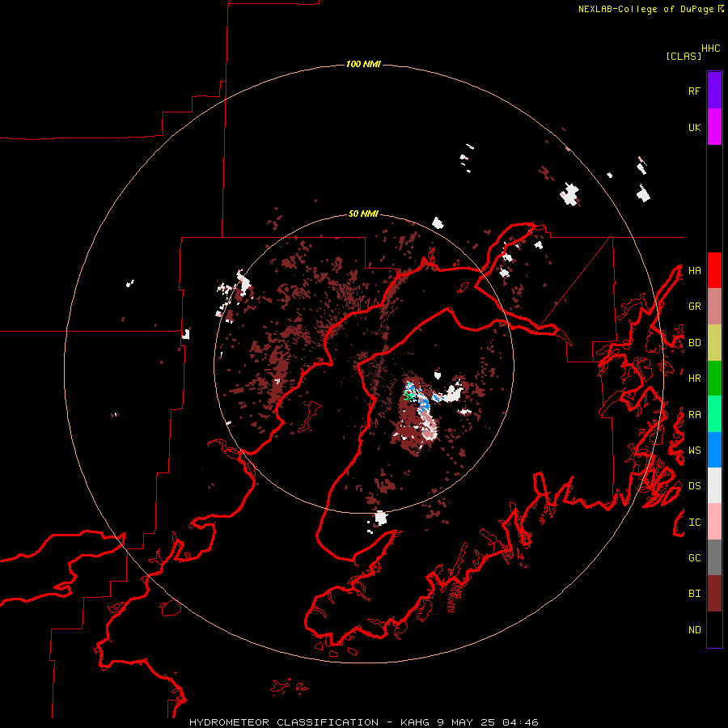Screen dimensions: 728x728
Task: Pick the HR green legend swatch
Action: [714, 379]
